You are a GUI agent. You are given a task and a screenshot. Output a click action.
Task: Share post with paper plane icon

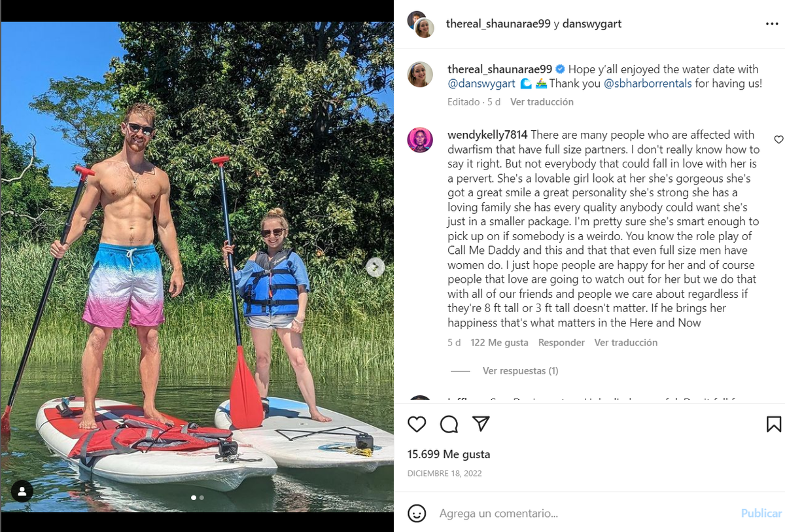[x=481, y=424]
